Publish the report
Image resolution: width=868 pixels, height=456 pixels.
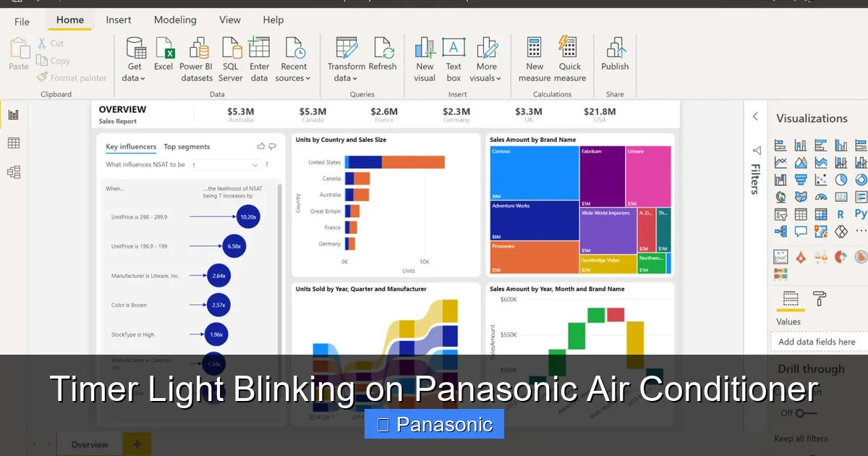pyautogui.click(x=615, y=54)
